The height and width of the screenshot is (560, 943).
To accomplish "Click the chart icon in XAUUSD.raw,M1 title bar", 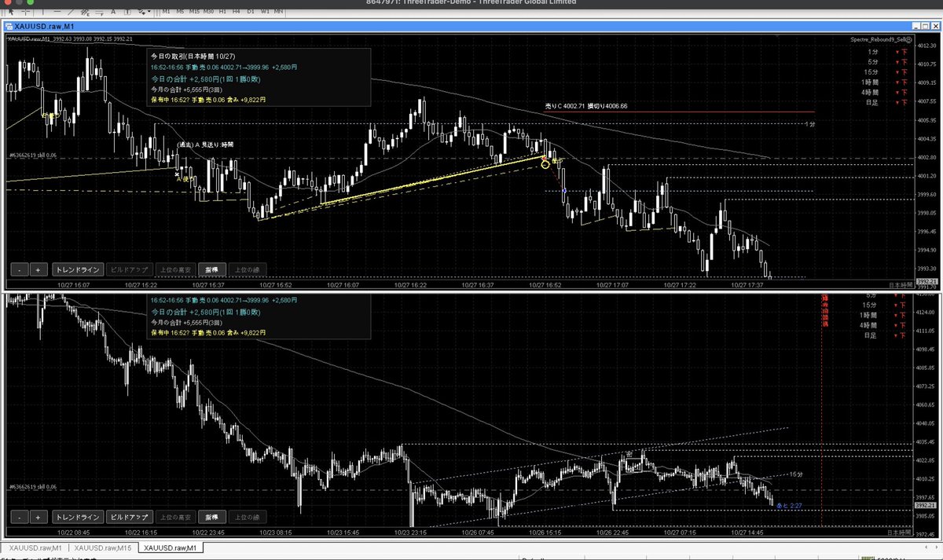I will click(x=9, y=26).
